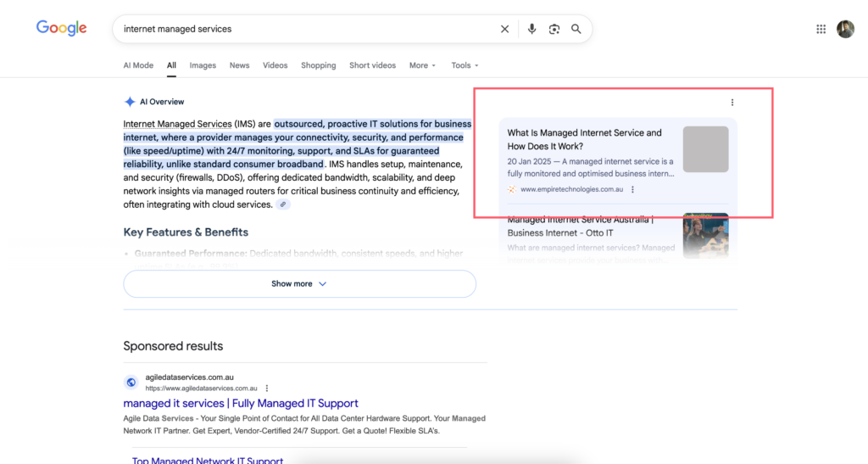Click the underlined Internet Managed Services term

[177, 124]
